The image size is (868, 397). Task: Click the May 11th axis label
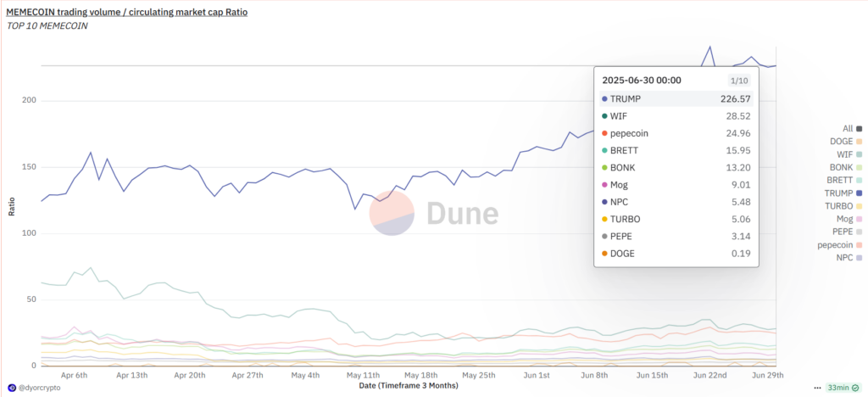pyautogui.click(x=364, y=375)
